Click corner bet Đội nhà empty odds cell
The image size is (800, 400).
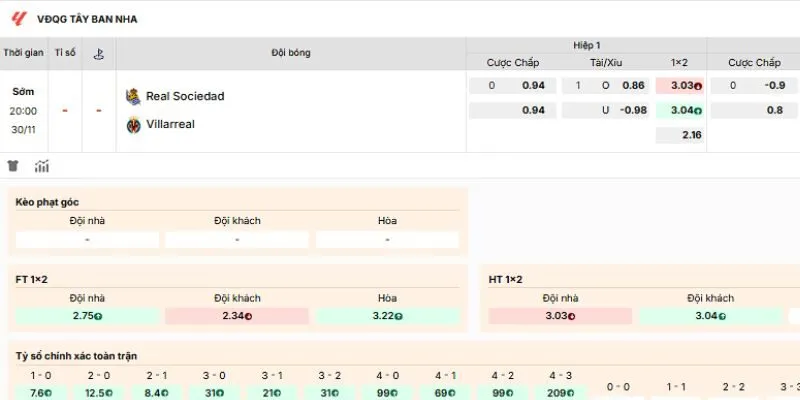(x=87, y=240)
